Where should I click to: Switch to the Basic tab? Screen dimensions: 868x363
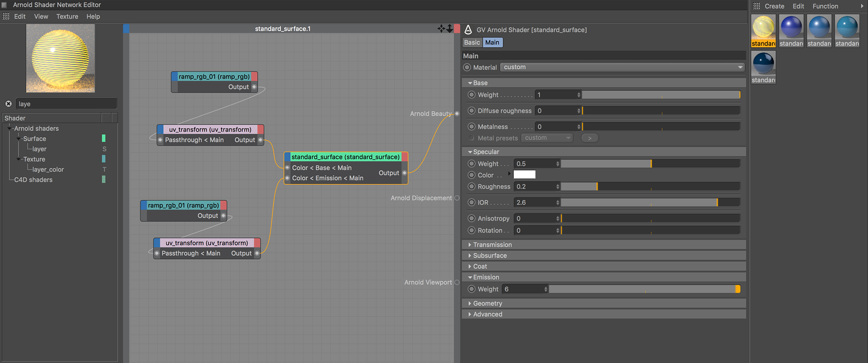pos(472,42)
